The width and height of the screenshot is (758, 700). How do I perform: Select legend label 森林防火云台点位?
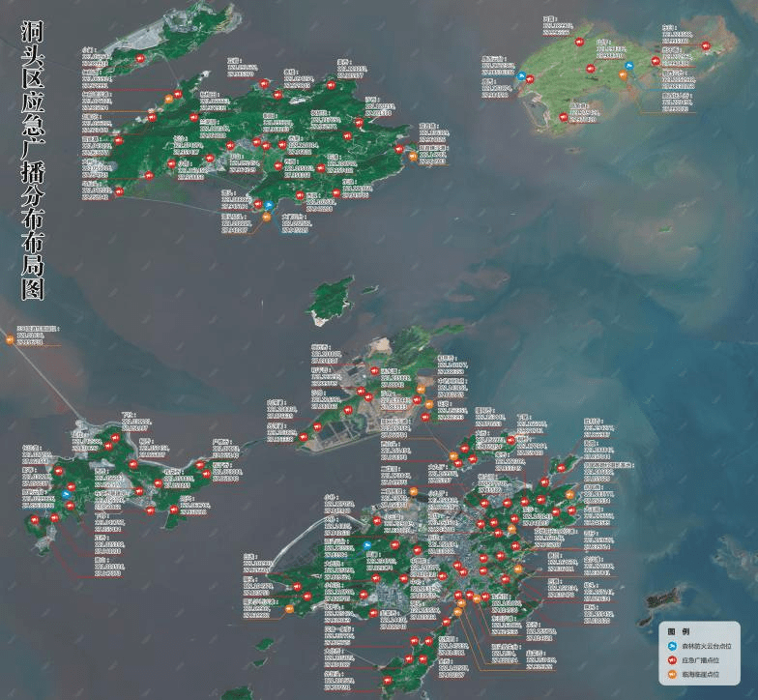pyautogui.click(x=706, y=646)
